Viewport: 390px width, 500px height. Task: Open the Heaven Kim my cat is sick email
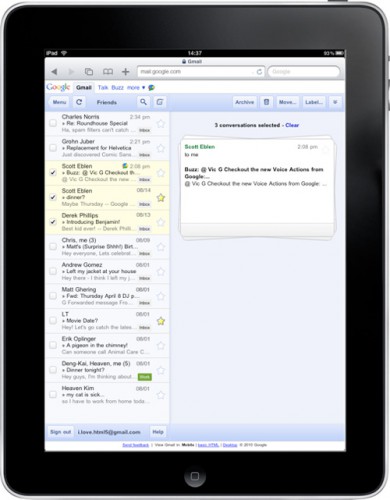click(107, 395)
